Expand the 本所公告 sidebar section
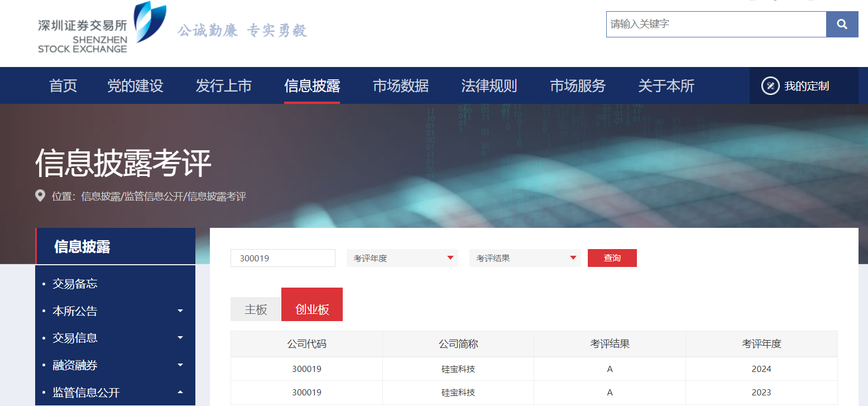Image resolution: width=868 pixels, height=406 pixels. [180, 311]
